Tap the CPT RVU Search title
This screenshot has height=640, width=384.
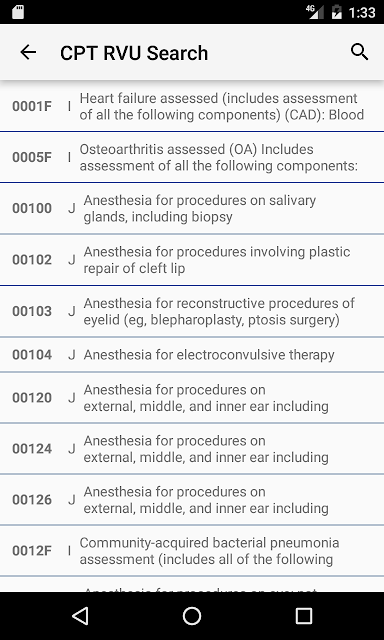pyautogui.click(x=134, y=53)
